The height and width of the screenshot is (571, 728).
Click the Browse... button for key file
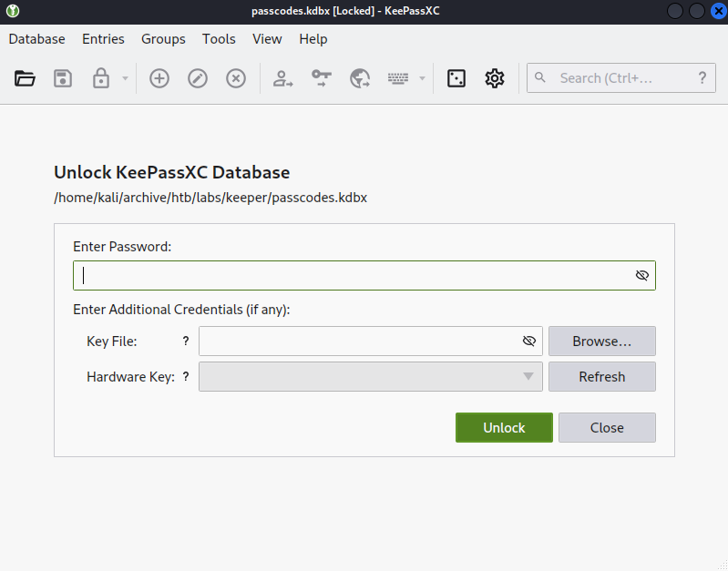pyautogui.click(x=602, y=342)
